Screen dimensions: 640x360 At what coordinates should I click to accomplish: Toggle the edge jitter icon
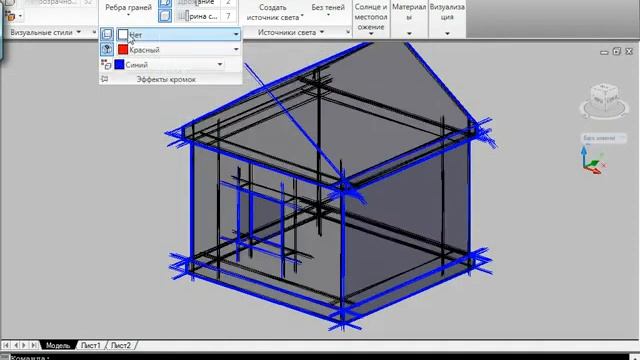click(165, 3)
